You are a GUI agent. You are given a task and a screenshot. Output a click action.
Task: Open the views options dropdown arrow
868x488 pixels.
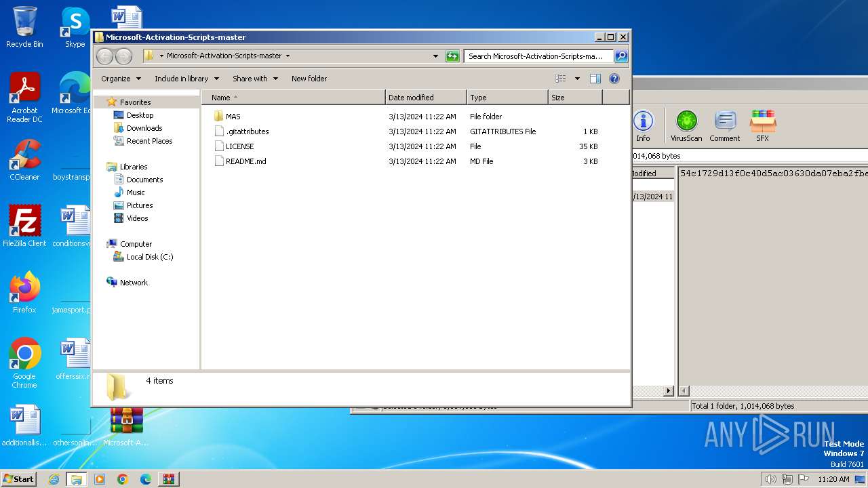pos(577,79)
